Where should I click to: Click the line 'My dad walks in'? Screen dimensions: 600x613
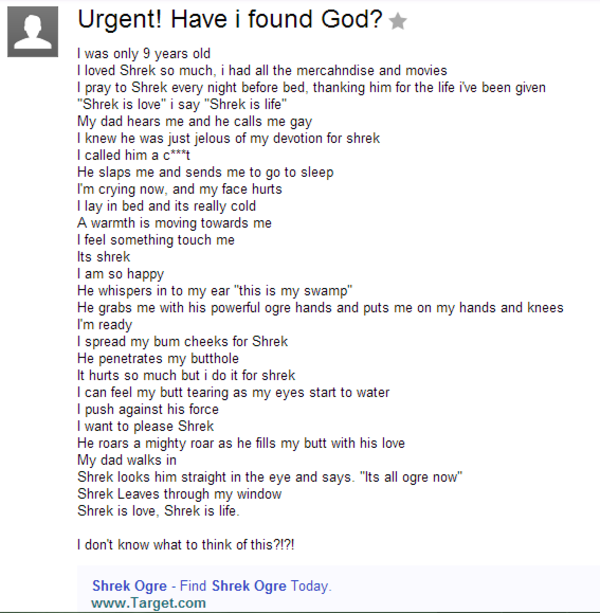coord(127,460)
